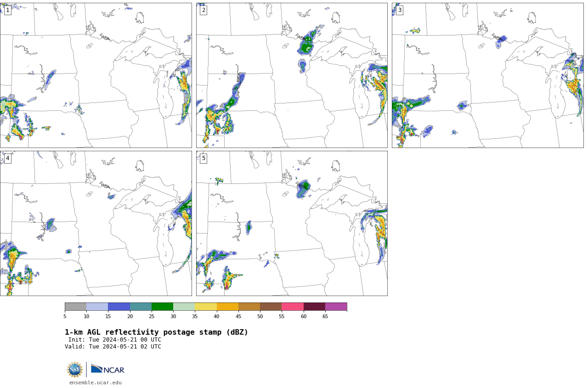Viewport: 588px width, 388px height.
Task: Click the gray 5-10 dBZ color swatch
Action: click(x=76, y=307)
